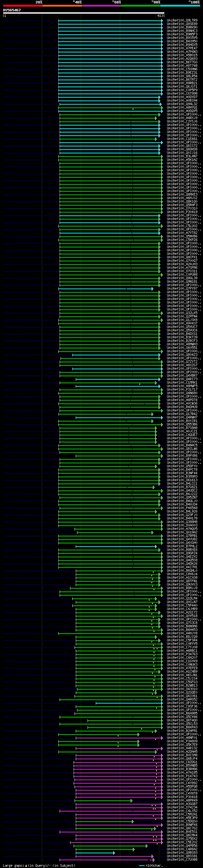The height and width of the screenshot is (868, 203).
Task: Select hit UniRef100_Q8LR54
Action: point(182,76)
